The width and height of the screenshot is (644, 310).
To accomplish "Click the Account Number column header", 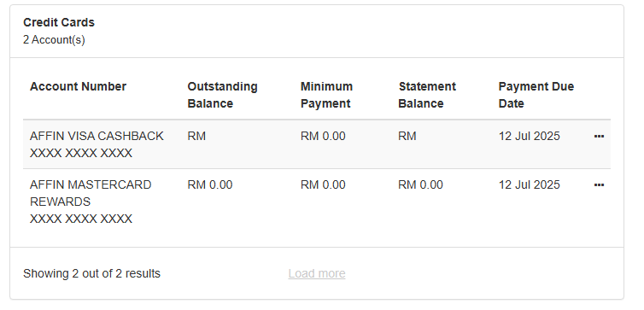I will pos(78,86).
